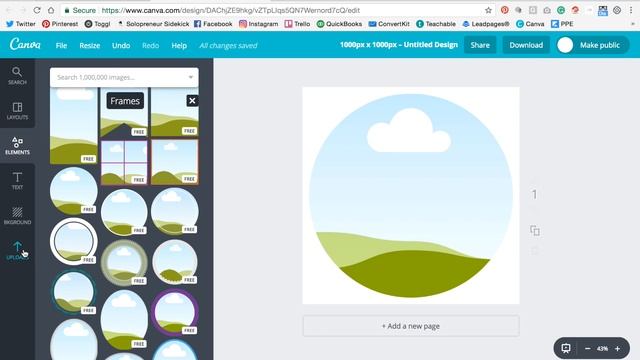Open the Text sidebar tab
This screenshot has width=640, height=360.
[x=17, y=181]
